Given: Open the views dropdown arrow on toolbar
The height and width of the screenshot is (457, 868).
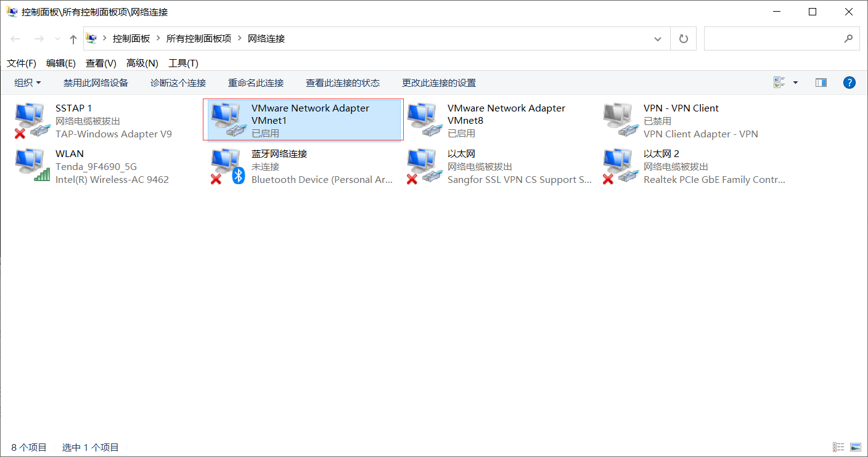Looking at the screenshot, I should 795,82.
